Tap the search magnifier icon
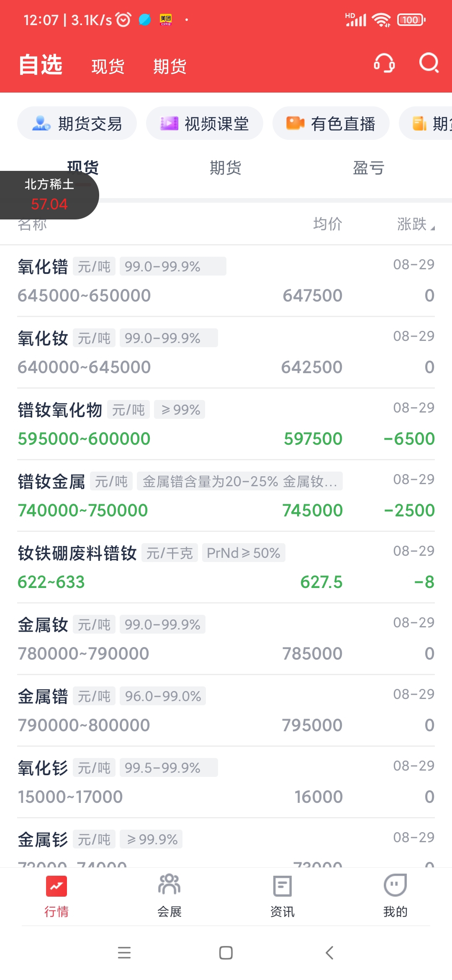Image resolution: width=452 pixels, height=980 pixels. click(429, 63)
